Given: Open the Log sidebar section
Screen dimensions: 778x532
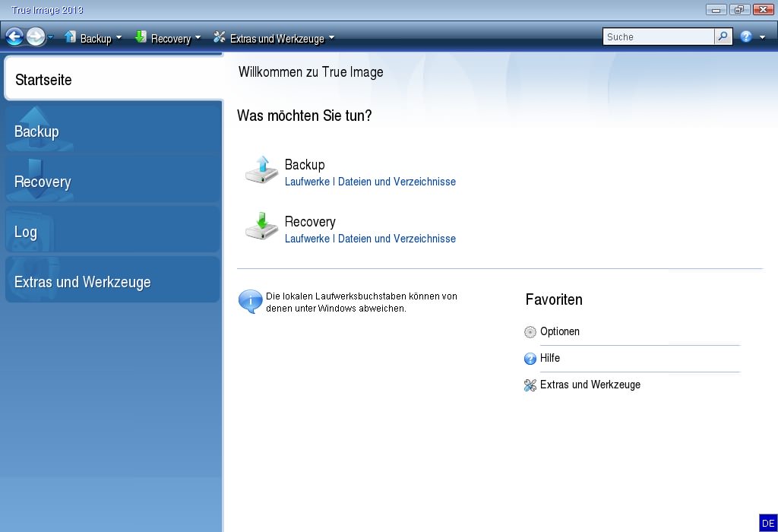Looking at the screenshot, I should 112,230.
